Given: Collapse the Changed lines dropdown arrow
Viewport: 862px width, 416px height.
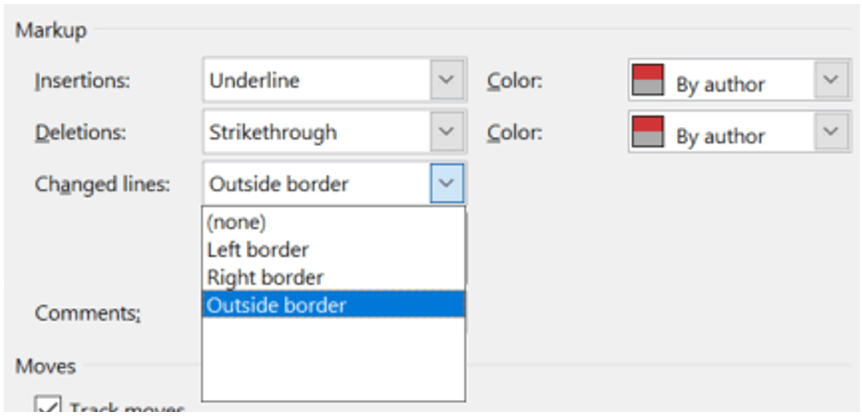Looking at the screenshot, I should 447,184.
